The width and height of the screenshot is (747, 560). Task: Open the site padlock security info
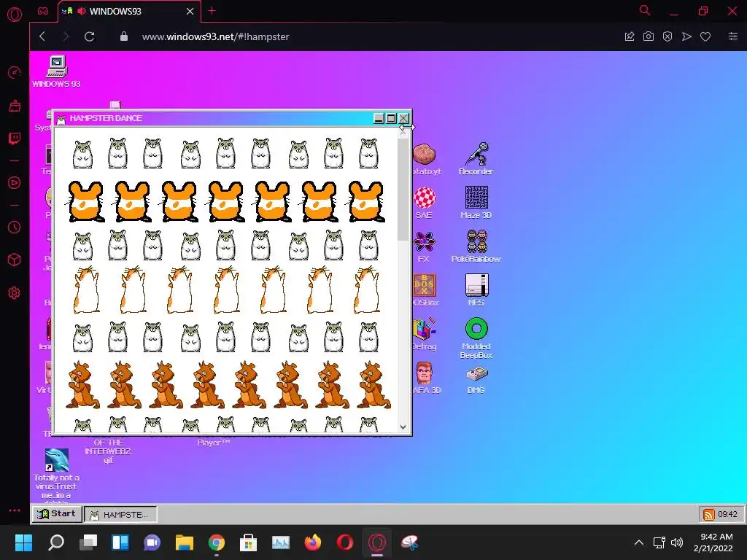124,36
